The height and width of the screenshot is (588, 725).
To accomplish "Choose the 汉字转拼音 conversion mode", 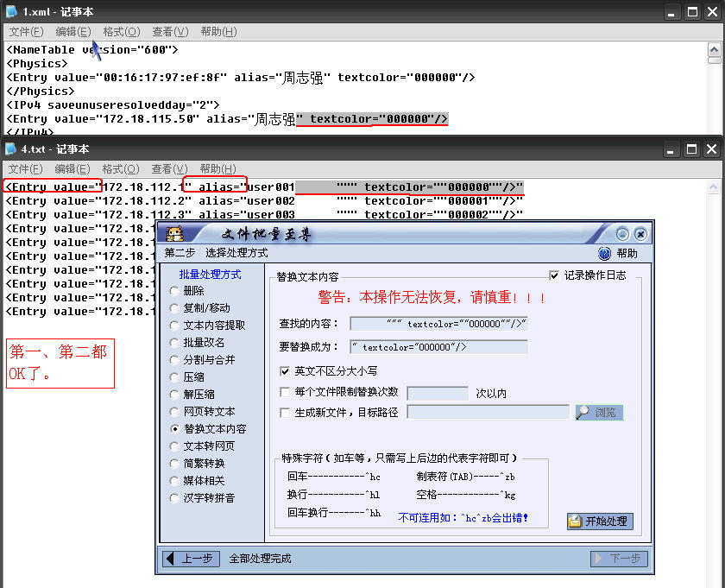I will 173,498.
